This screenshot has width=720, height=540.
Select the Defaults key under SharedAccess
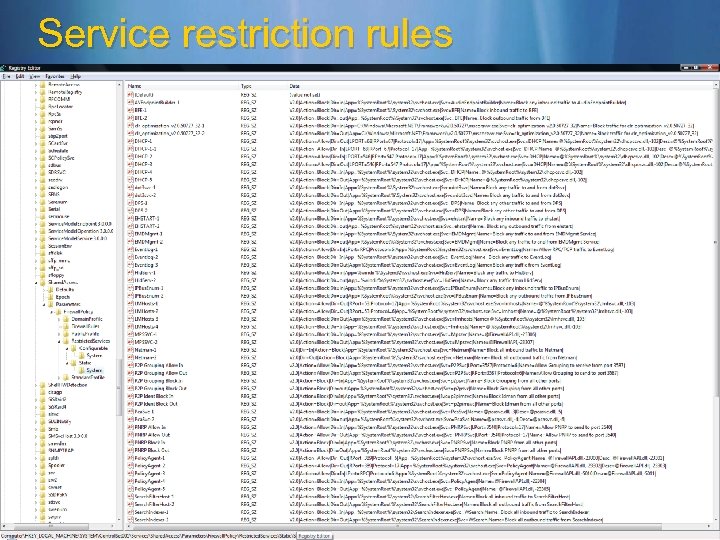tap(65, 289)
